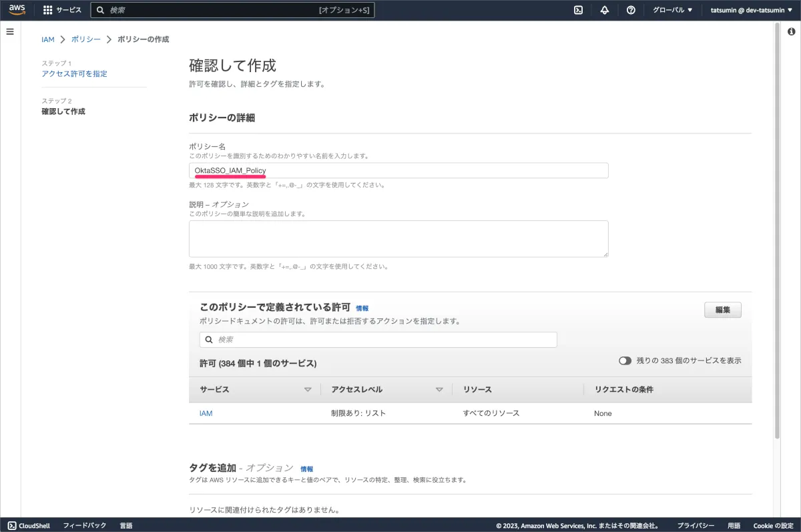
Task: Click the permissions search field
Action: coord(378,340)
